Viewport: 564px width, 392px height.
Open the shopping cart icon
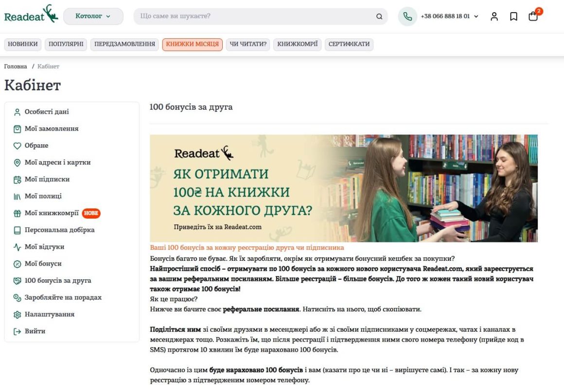point(533,16)
